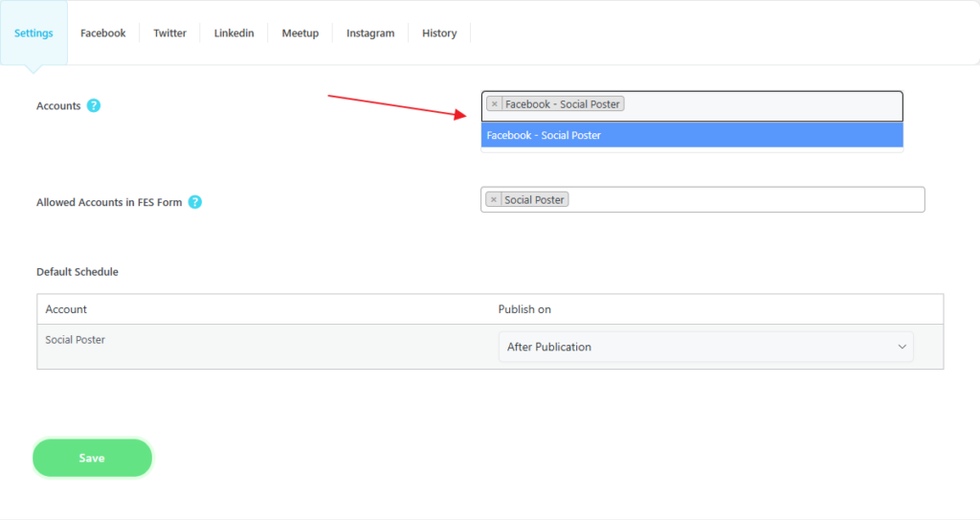Click the Default Schedule heading
980x520 pixels.
(78, 272)
